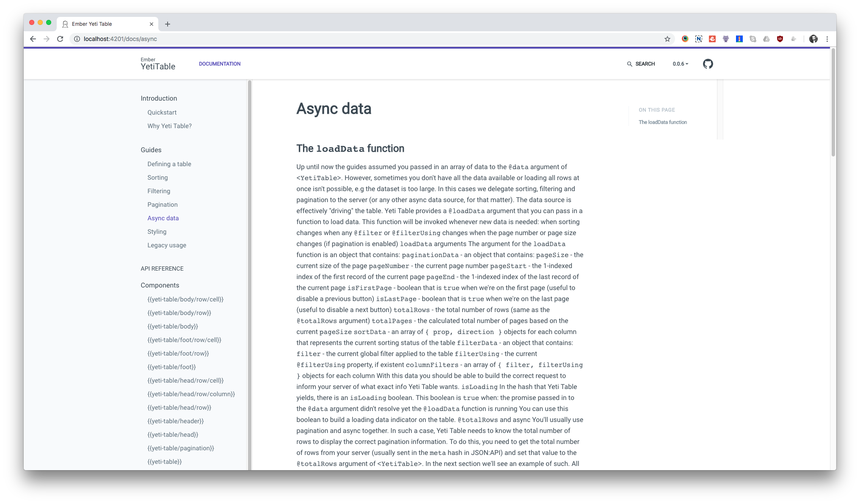Open {{yeti-table/head/row/cell}} component reference
This screenshot has height=504, width=860.
pyautogui.click(x=185, y=381)
